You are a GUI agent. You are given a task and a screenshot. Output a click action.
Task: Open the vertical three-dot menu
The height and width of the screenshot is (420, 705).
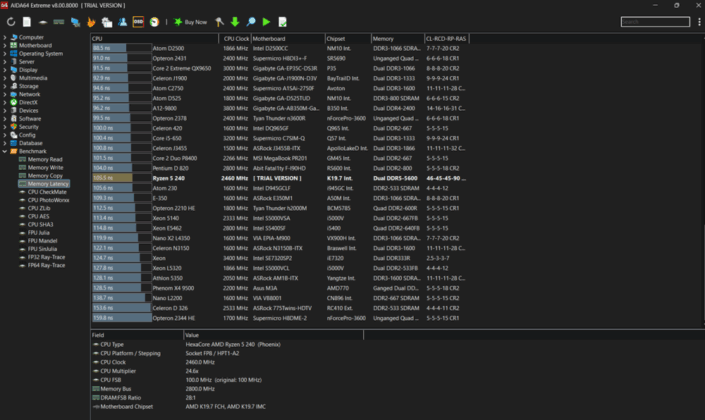click(x=699, y=22)
